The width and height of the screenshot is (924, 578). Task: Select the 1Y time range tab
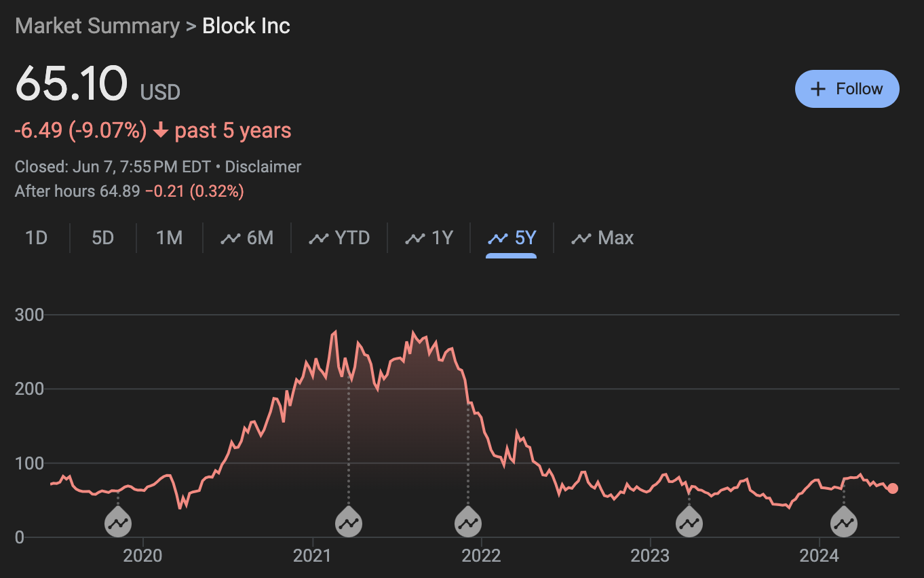point(429,238)
